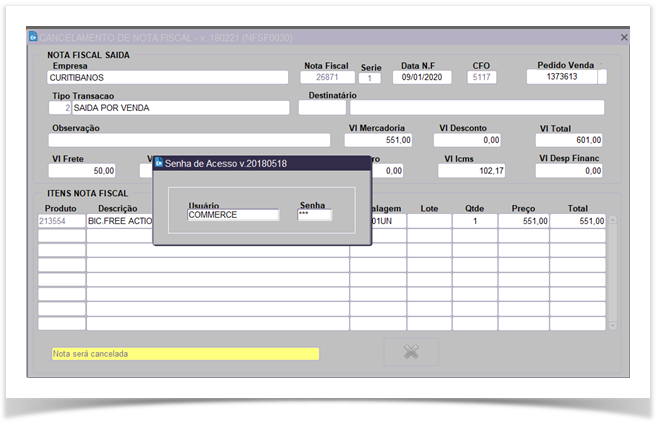Click the Senha de Acesso dialog icon
The image size is (664, 427).
coord(159,163)
